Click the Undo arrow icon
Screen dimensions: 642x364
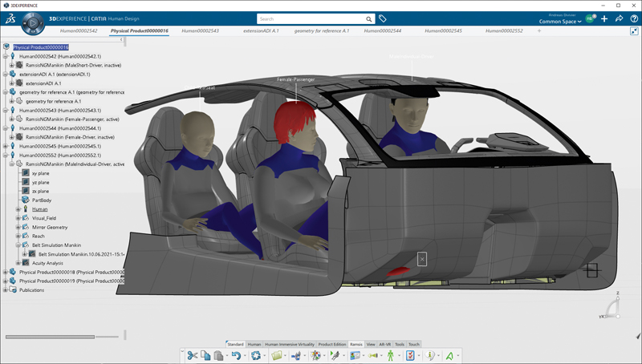(235, 355)
